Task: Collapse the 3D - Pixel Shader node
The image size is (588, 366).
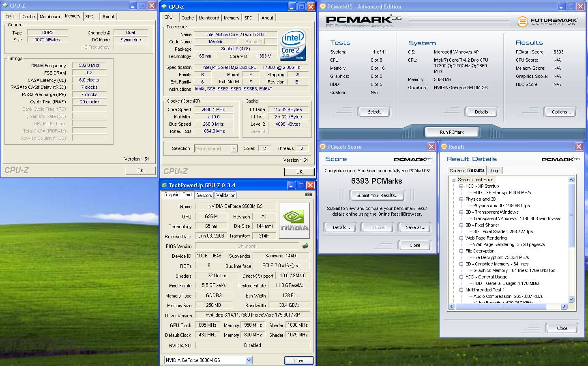Action: [x=461, y=225]
